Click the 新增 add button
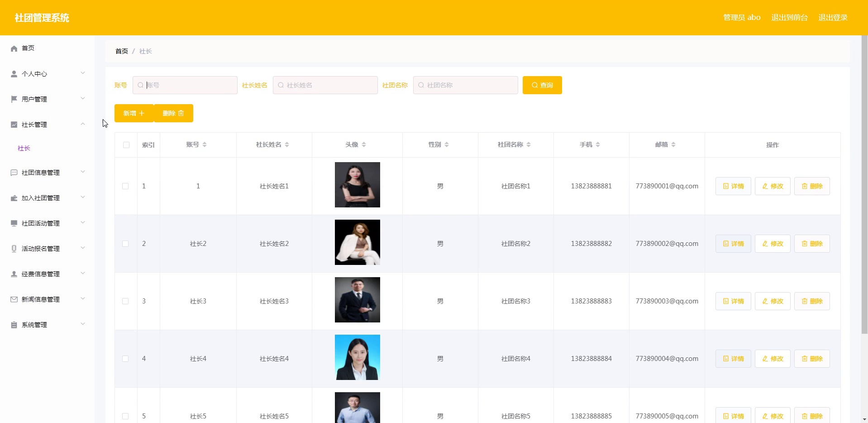The height and width of the screenshot is (423, 868). [x=134, y=113]
